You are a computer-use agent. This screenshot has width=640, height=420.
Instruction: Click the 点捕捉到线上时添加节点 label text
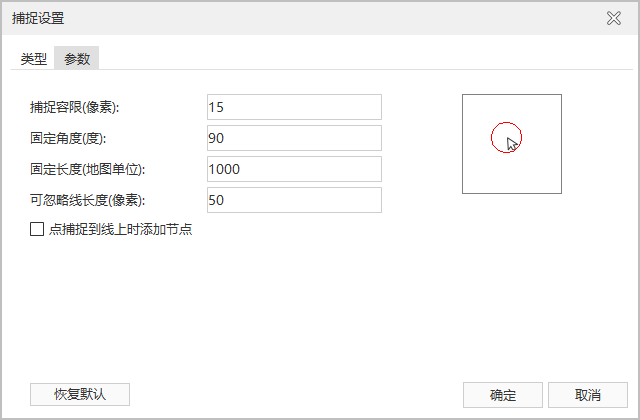120,229
